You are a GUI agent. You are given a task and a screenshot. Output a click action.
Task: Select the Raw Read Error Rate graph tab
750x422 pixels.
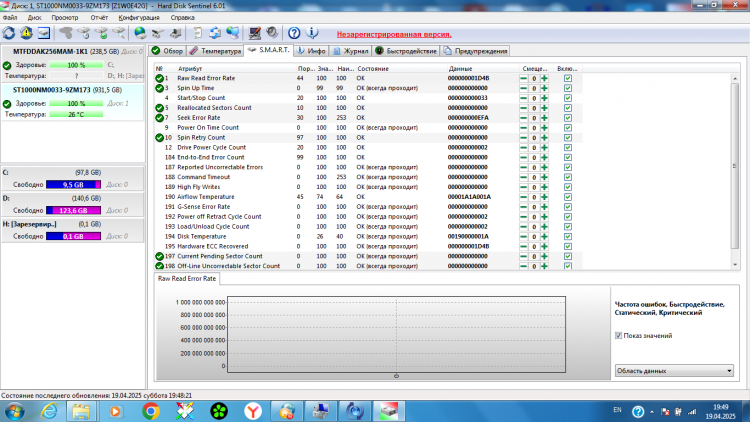pyautogui.click(x=187, y=278)
